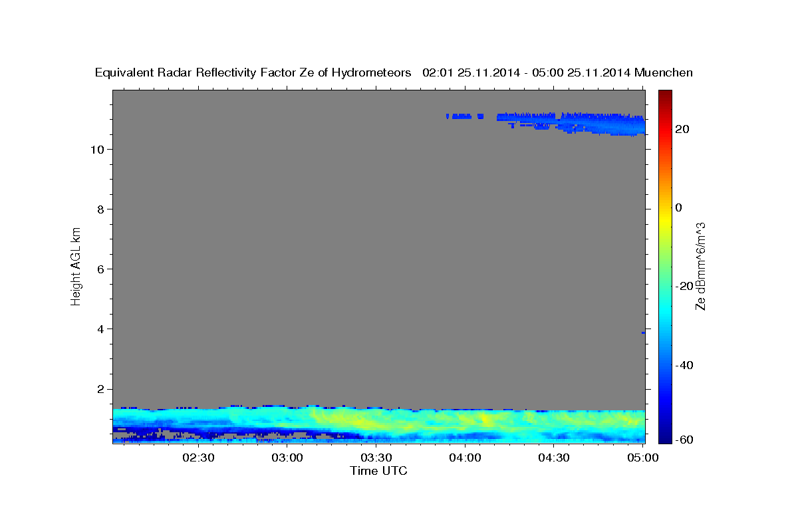Click the '02:30' time tick label
The width and height of the screenshot is (798, 532).
pos(199,458)
